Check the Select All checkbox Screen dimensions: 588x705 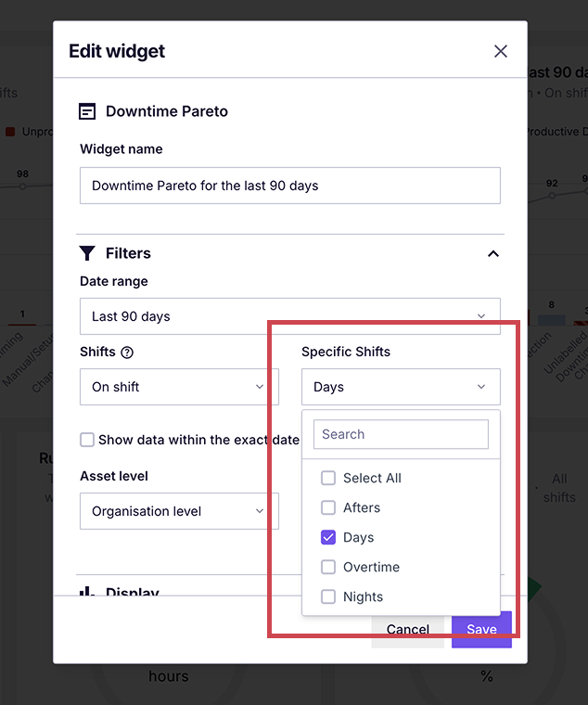pos(328,479)
